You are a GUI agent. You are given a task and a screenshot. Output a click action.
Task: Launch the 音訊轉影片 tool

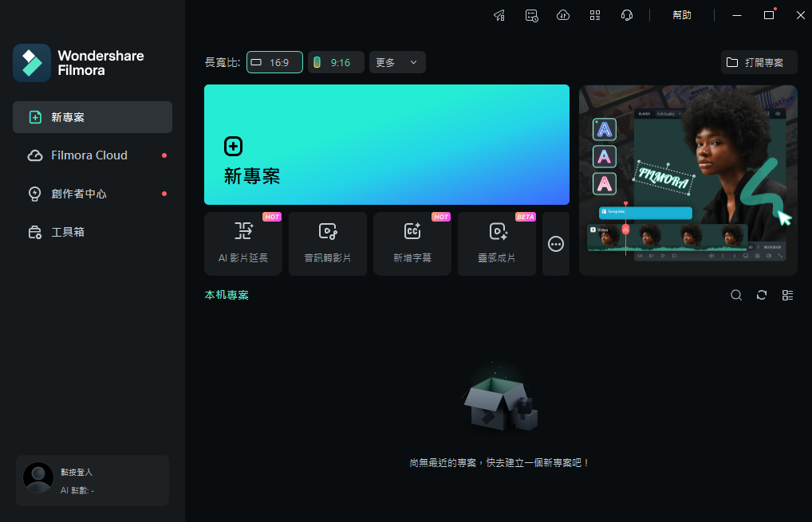[x=328, y=244]
